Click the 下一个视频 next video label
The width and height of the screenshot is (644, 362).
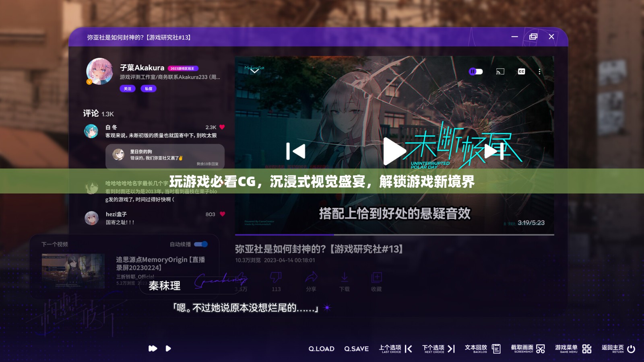[55, 244]
